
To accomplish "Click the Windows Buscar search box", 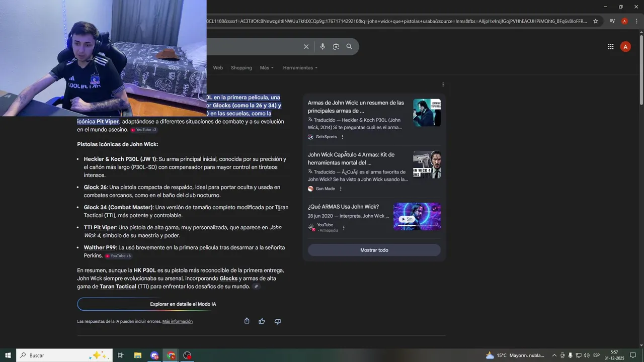I will point(64,355).
